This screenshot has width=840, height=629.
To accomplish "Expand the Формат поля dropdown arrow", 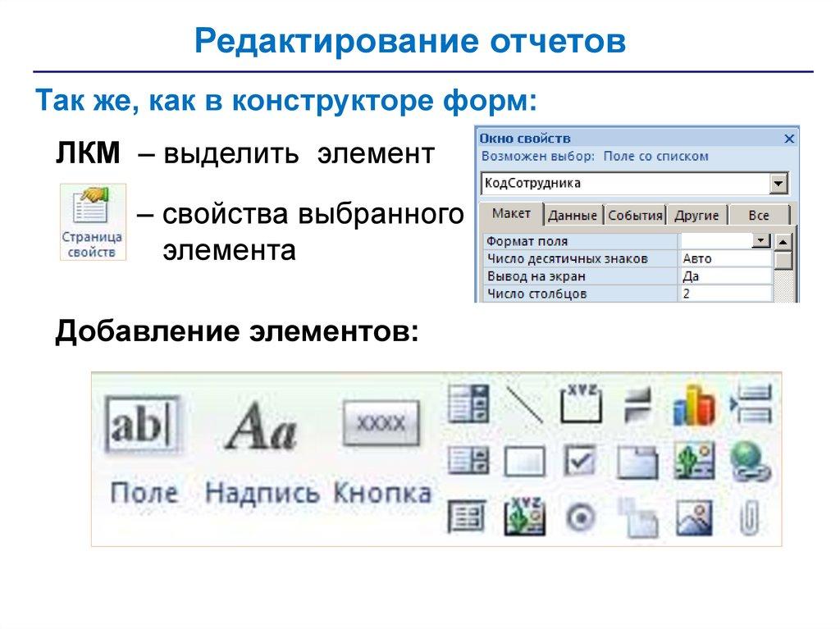I will [762, 241].
